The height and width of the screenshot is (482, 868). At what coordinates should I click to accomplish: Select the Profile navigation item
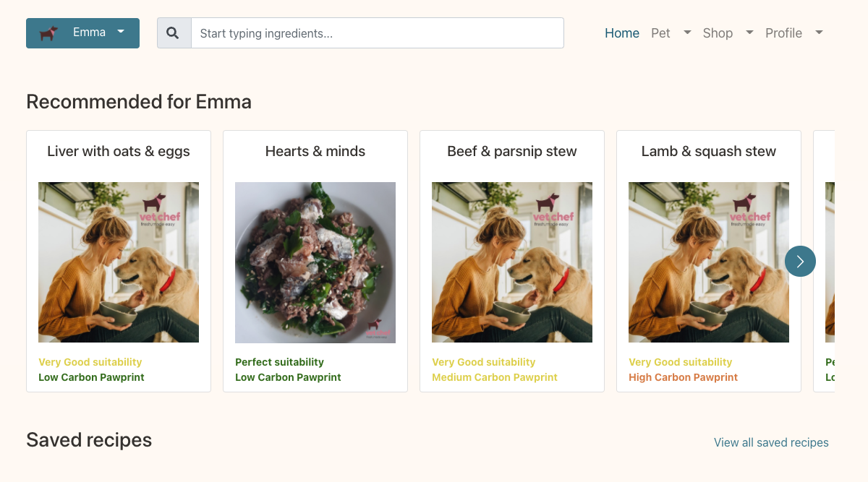pos(783,33)
